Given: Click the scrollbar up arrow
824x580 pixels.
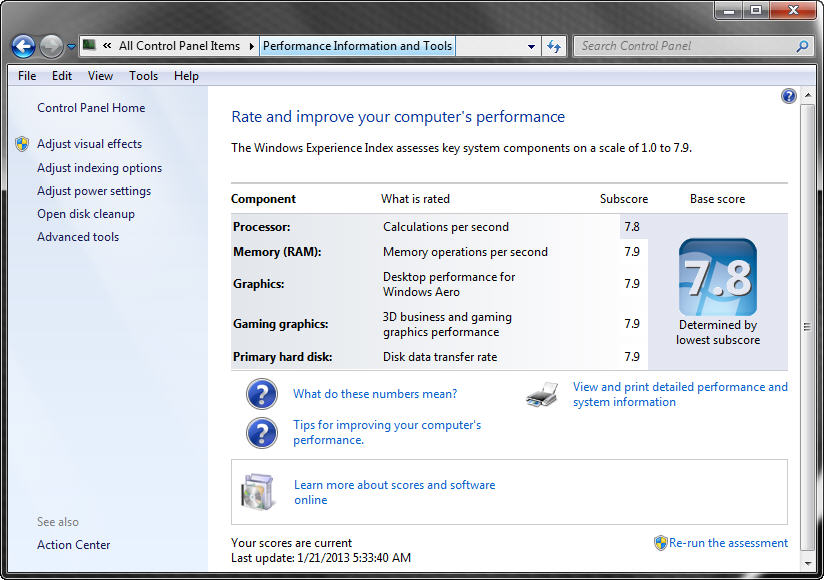Looking at the screenshot, I should click(808, 96).
